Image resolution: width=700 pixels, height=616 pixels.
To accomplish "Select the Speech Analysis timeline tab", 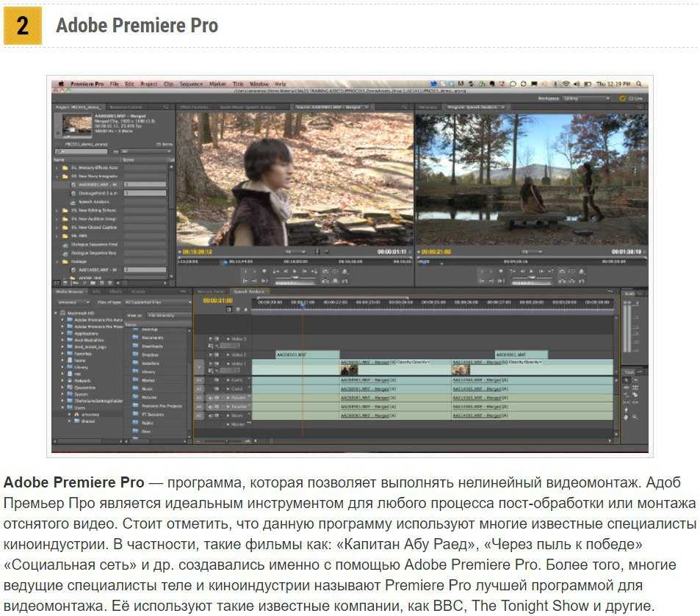I will pyautogui.click(x=249, y=291).
